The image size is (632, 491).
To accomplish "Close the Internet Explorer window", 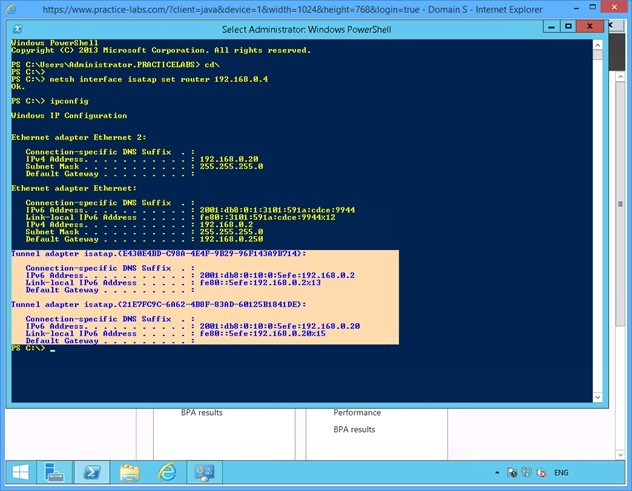I will 614,7.
